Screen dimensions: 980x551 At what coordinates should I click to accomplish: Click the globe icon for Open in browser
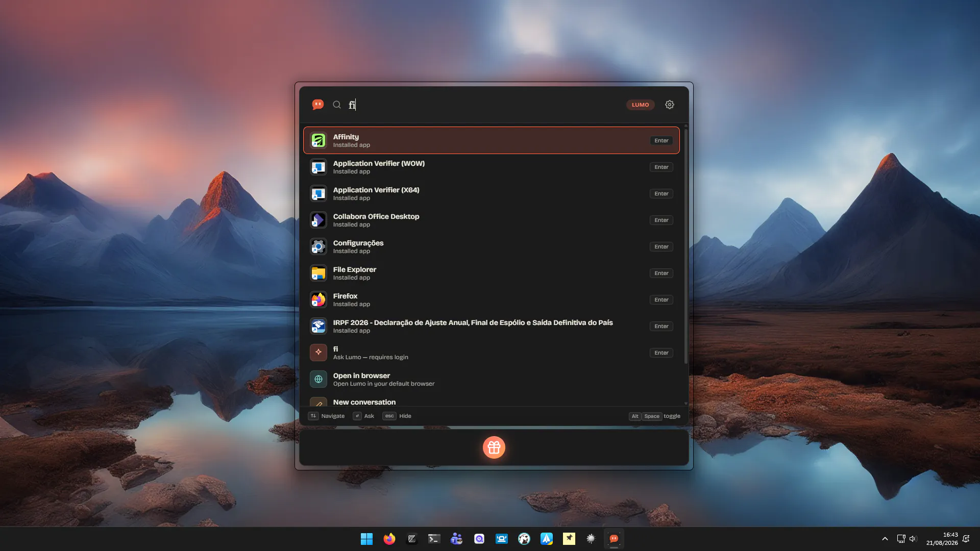[x=318, y=379]
